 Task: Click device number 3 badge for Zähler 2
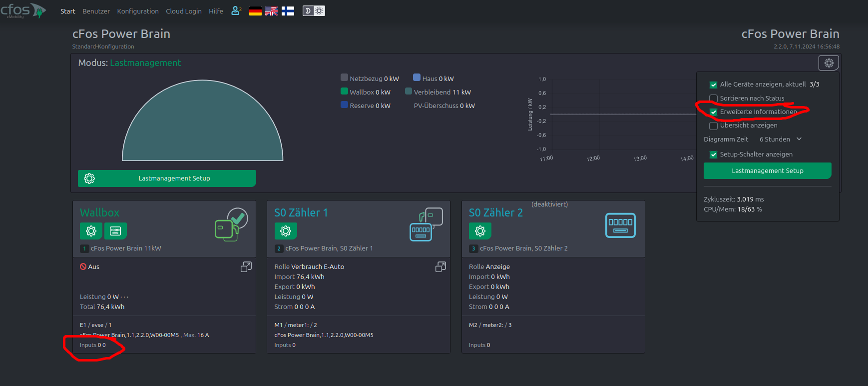473,248
